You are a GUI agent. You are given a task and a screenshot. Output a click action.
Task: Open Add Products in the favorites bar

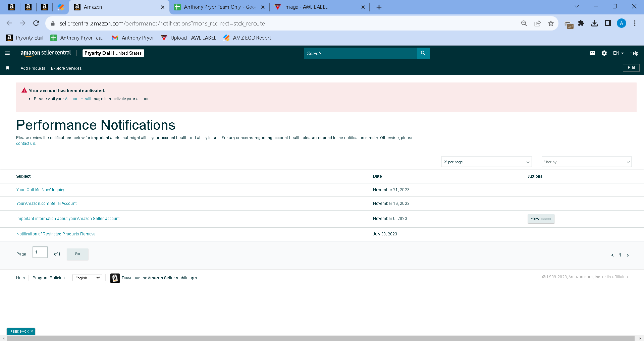(33, 68)
